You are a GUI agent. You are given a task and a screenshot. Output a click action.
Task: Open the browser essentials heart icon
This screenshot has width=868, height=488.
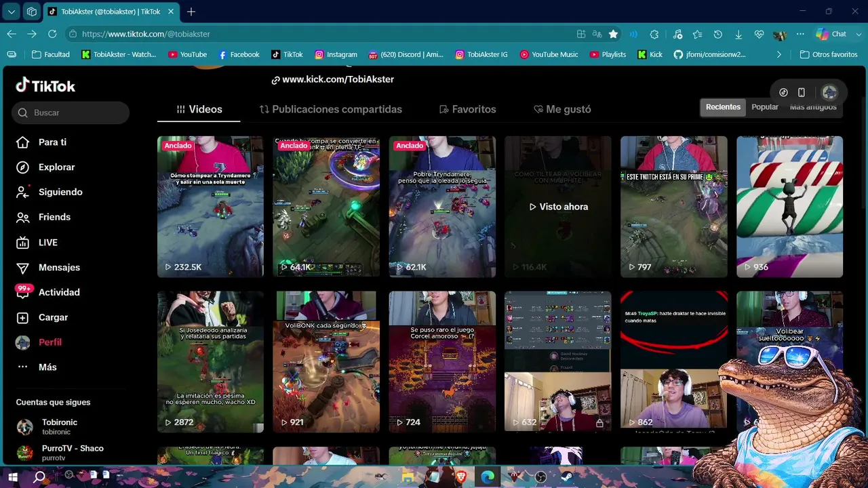coord(759,34)
